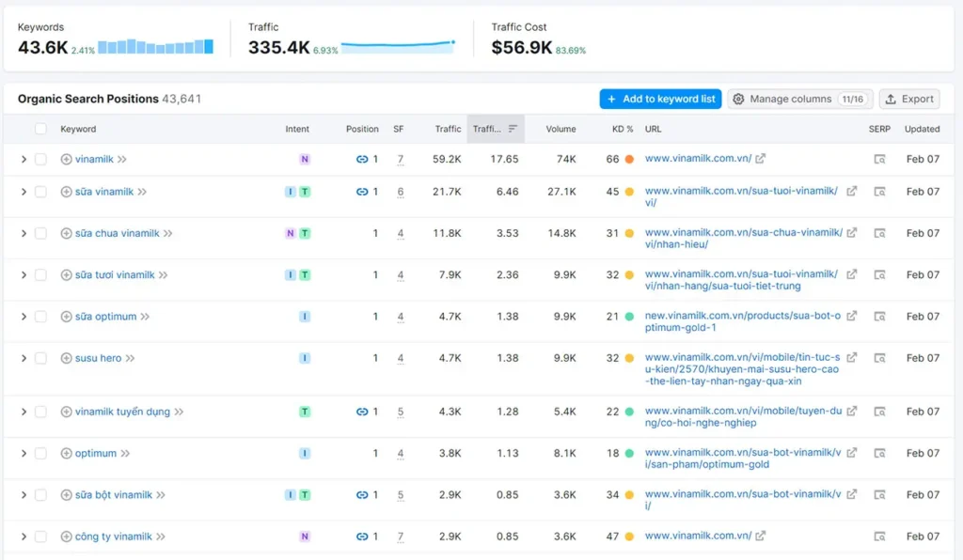Viewport: 963px width, 560px height.
Task: Tick checkbox for sữa optimum row
Action: tap(40, 317)
